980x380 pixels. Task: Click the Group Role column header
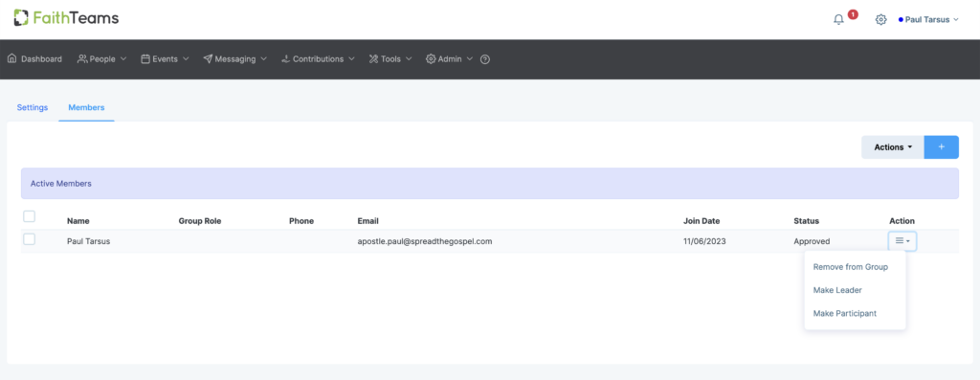point(200,220)
